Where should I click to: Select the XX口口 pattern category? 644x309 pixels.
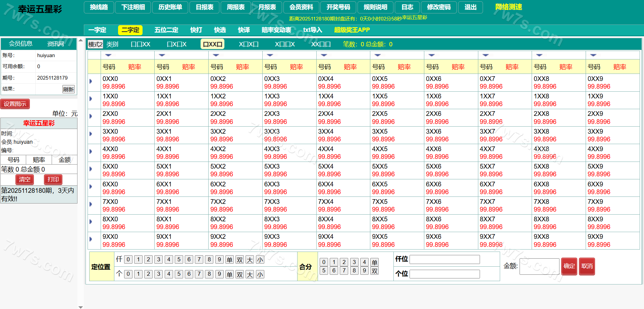pyautogui.click(x=321, y=44)
